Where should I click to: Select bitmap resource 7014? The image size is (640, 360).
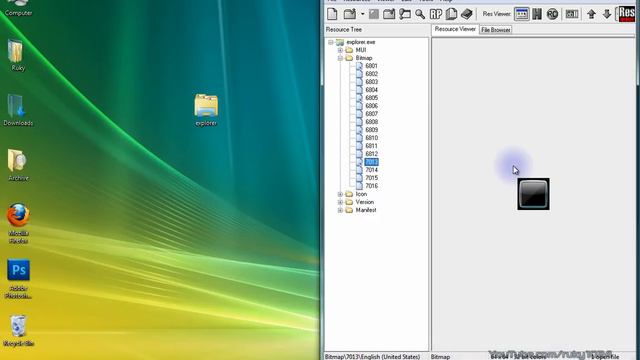pyautogui.click(x=371, y=170)
